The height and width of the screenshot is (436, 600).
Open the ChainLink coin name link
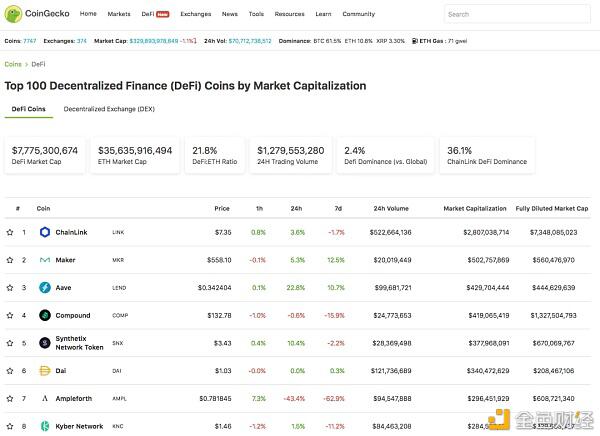(71, 232)
